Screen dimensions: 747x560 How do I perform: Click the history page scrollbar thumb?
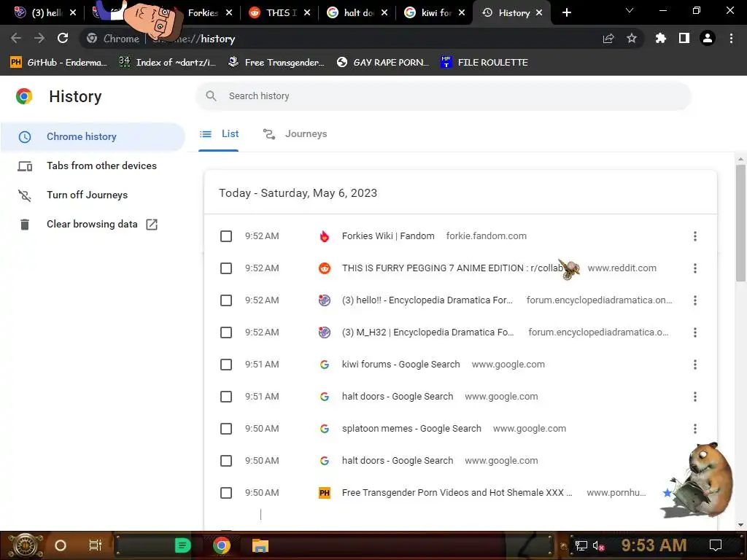[740, 223]
